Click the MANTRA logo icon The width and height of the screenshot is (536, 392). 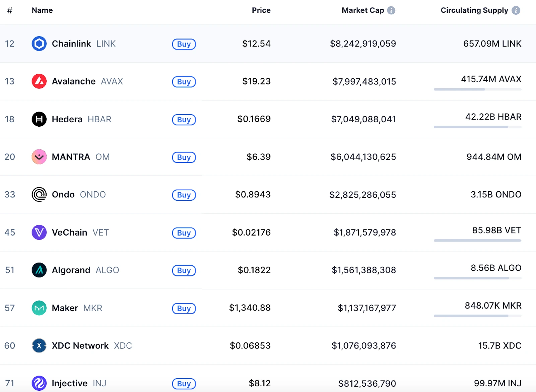[x=39, y=157]
